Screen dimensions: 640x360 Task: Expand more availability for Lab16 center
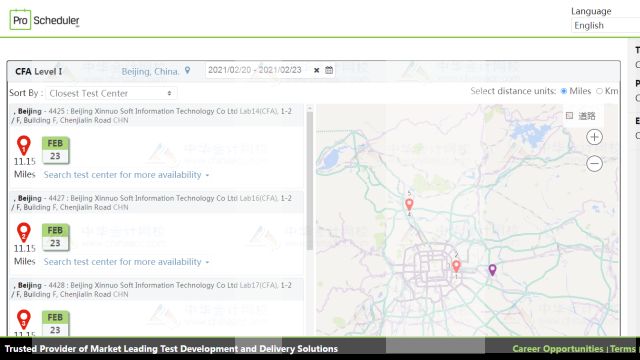pyautogui.click(x=126, y=262)
